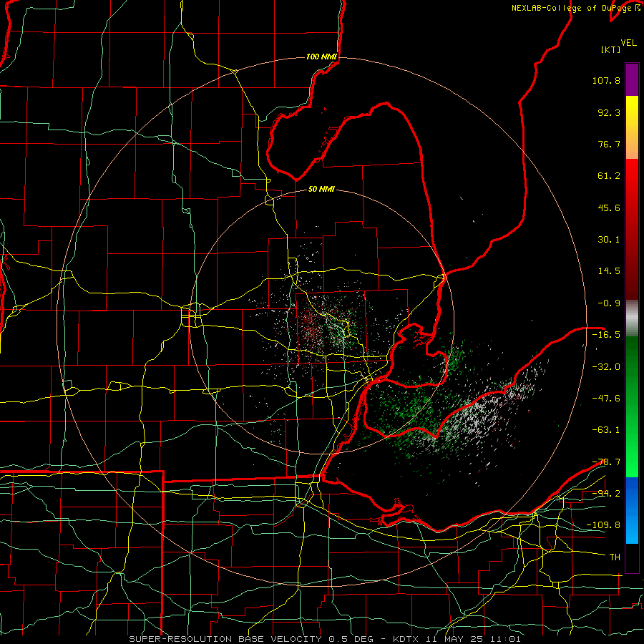
Task: Pick the -78.7 scale value
Action: point(606,462)
